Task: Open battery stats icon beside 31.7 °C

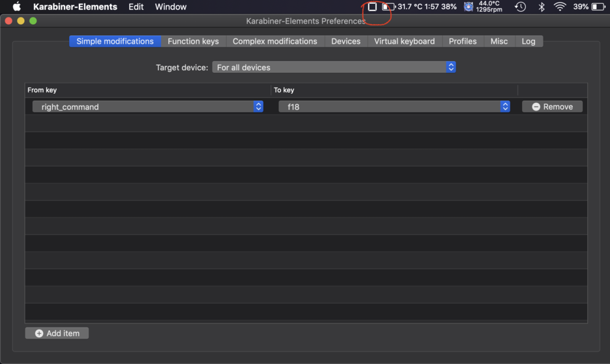Action: (388, 7)
